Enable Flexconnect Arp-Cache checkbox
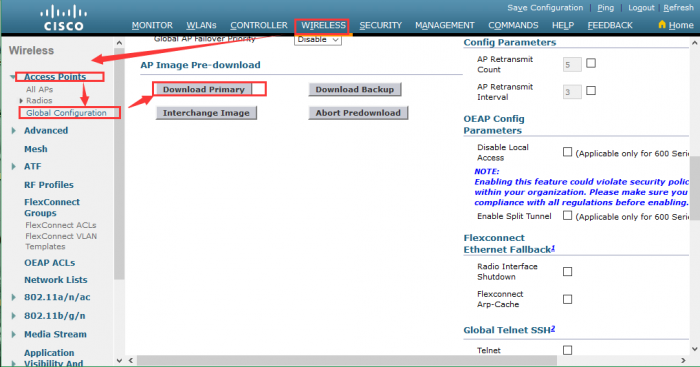The height and width of the screenshot is (367, 700). [567, 299]
